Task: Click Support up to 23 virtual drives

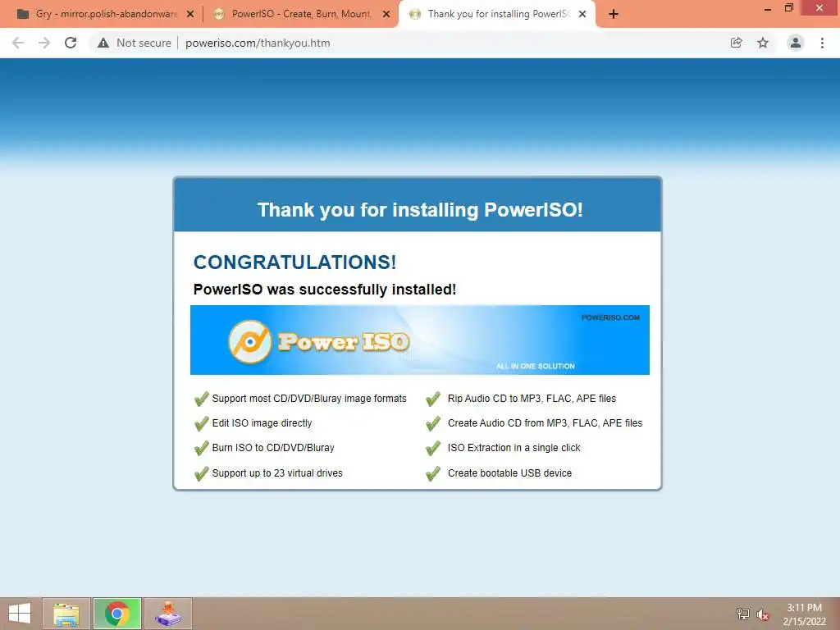Action: [277, 473]
